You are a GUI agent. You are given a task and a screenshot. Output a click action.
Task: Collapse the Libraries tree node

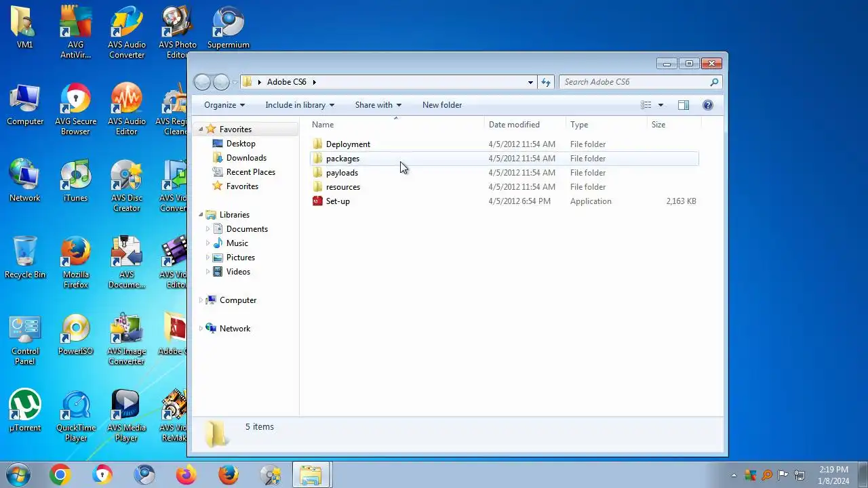click(201, 214)
